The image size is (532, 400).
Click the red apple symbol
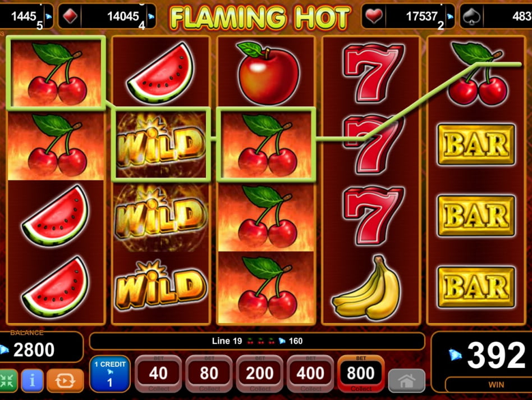(268, 73)
